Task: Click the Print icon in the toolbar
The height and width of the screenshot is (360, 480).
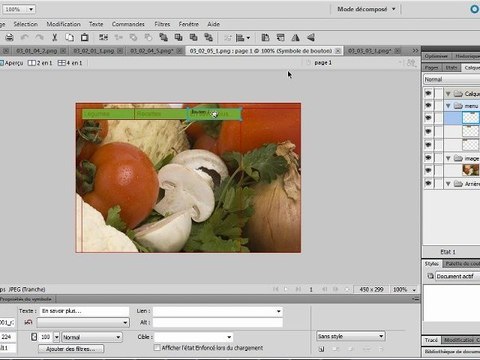Action: [9, 37]
